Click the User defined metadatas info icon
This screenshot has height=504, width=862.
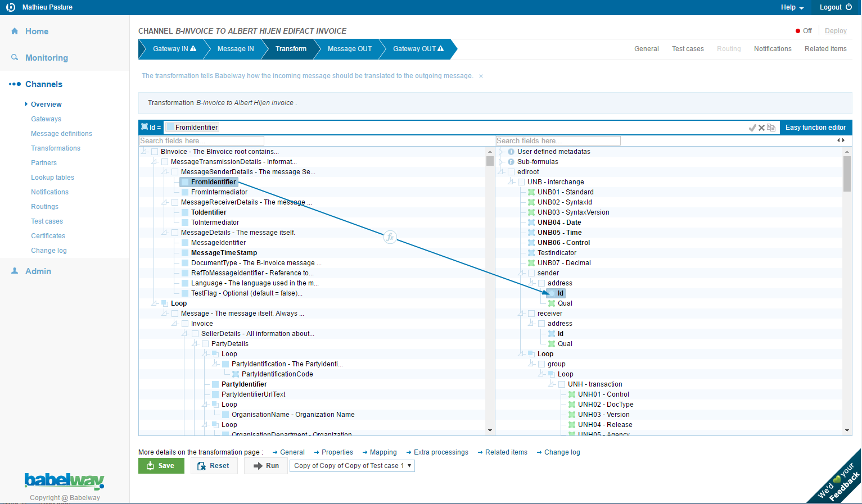pos(511,152)
